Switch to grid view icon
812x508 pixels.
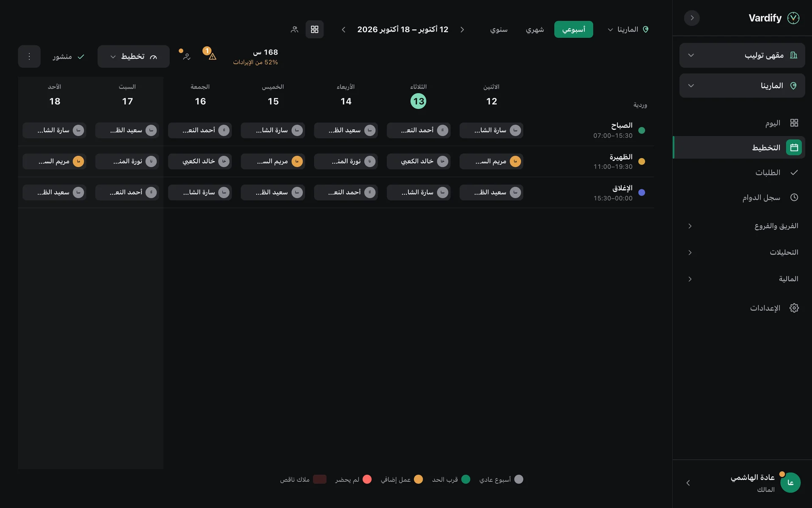pos(314,29)
